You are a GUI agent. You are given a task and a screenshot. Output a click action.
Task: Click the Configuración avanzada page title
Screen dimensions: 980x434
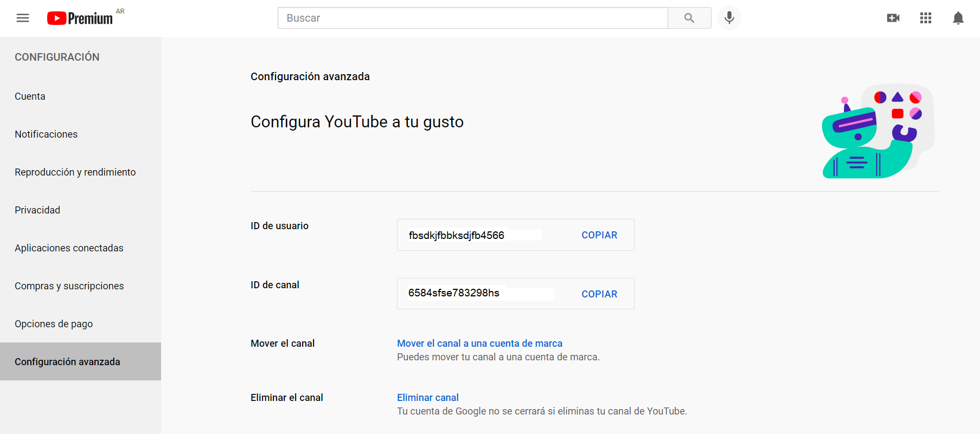[x=310, y=76]
